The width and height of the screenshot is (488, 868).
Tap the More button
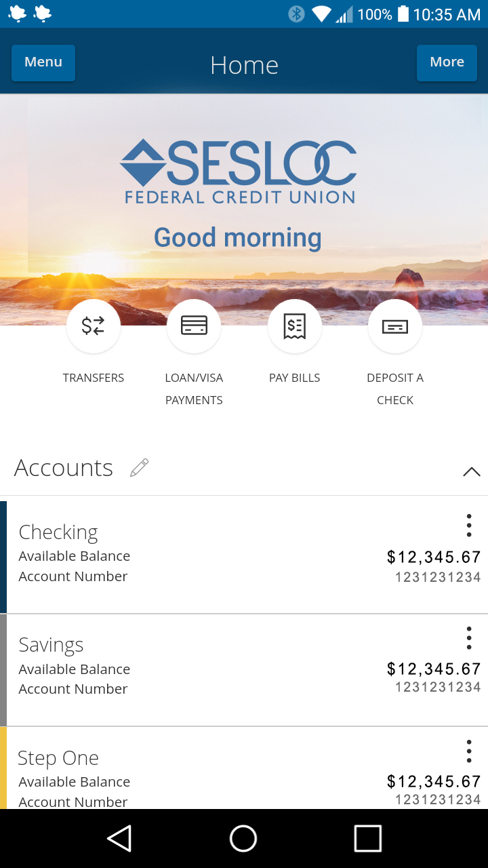point(447,62)
